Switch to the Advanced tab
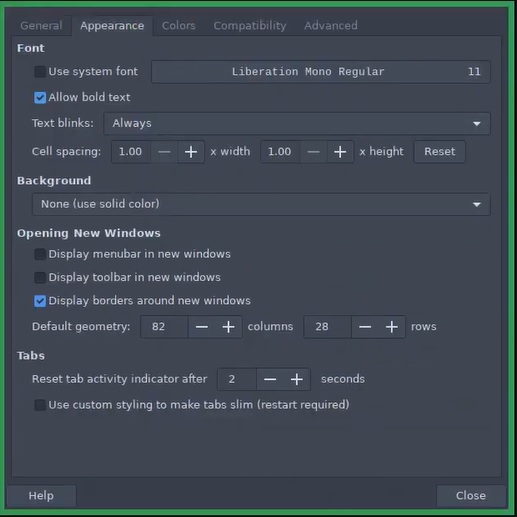Viewport: 517px width, 517px height. [331, 26]
